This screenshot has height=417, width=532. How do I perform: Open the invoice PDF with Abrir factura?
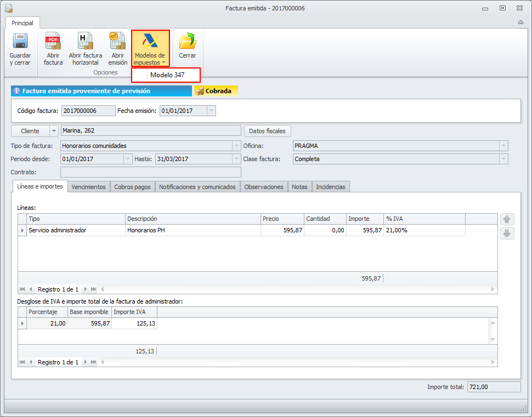click(53, 42)
